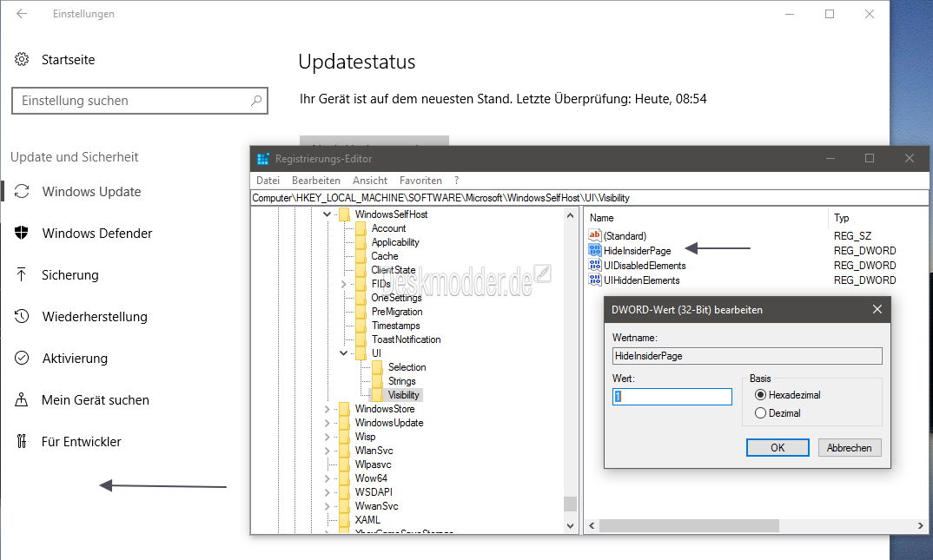Click the registry tree vertical scrollbar thumb

(x=570, y=504)
